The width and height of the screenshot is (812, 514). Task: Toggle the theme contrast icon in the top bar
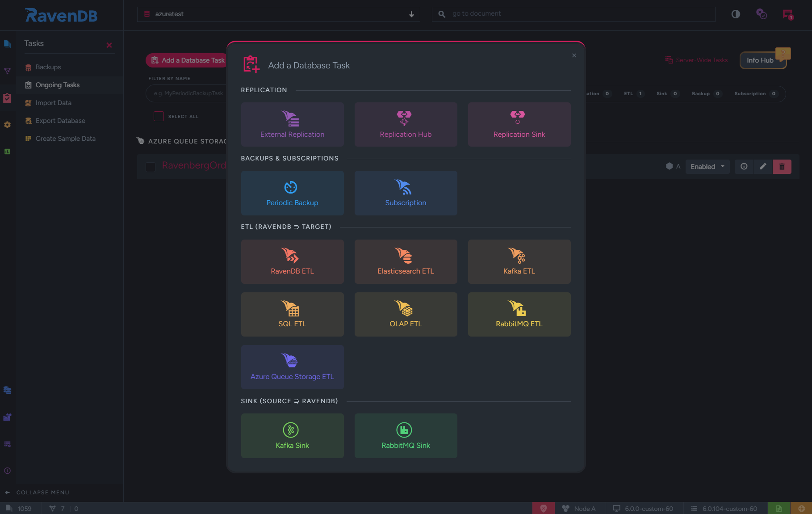coord(736,14)
